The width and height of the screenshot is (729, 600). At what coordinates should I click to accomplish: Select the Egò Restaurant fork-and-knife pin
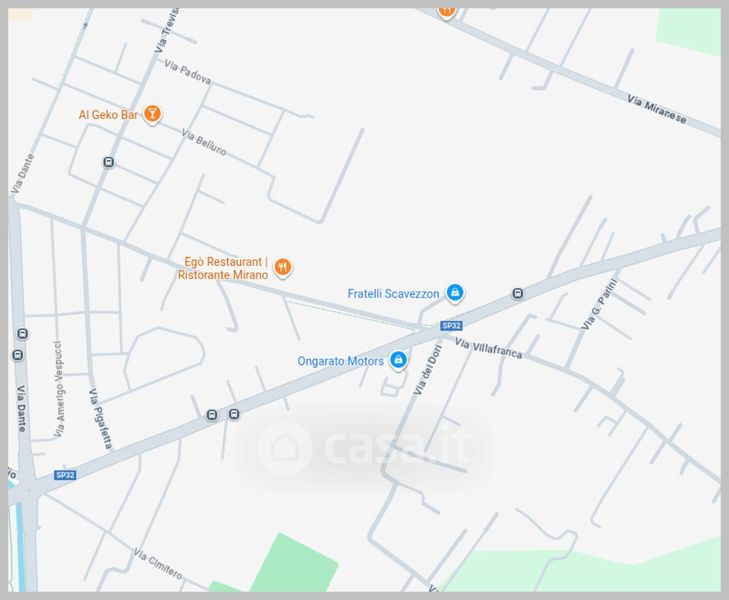[282, 268]
